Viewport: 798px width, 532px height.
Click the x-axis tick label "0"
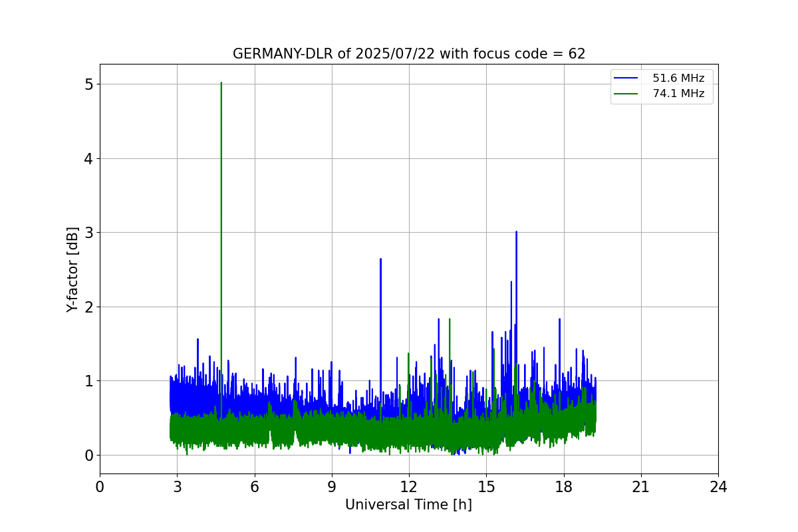point(100,487)
